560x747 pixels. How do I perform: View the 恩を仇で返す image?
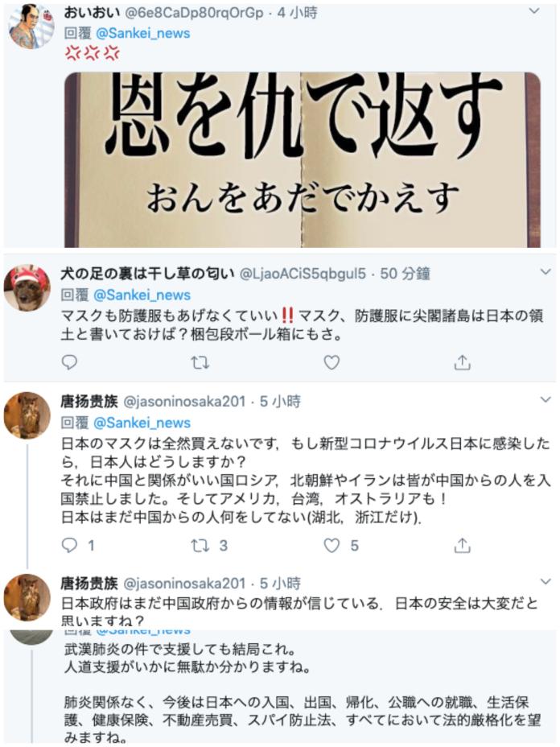pos(303,159)
